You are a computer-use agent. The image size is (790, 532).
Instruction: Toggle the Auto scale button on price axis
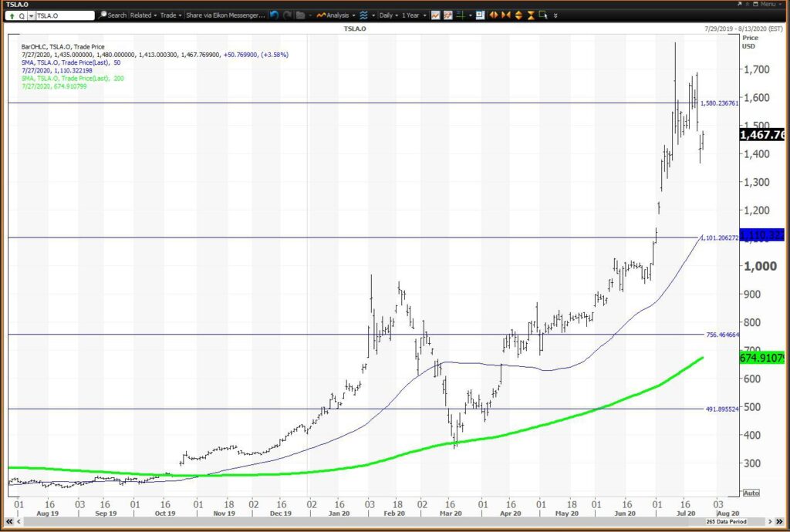point(751,493)
